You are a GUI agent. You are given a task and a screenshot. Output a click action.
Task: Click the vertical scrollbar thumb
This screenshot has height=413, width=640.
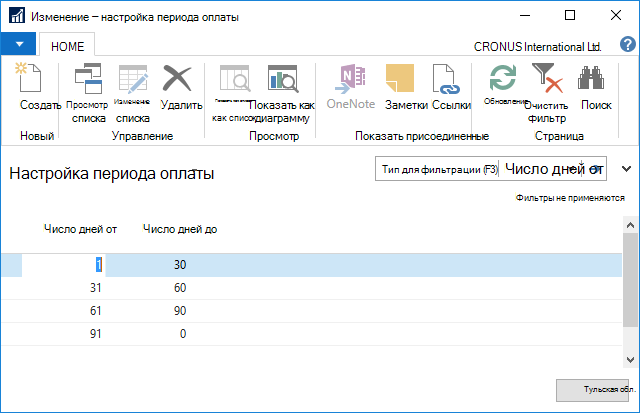click(x=630, y=280)
